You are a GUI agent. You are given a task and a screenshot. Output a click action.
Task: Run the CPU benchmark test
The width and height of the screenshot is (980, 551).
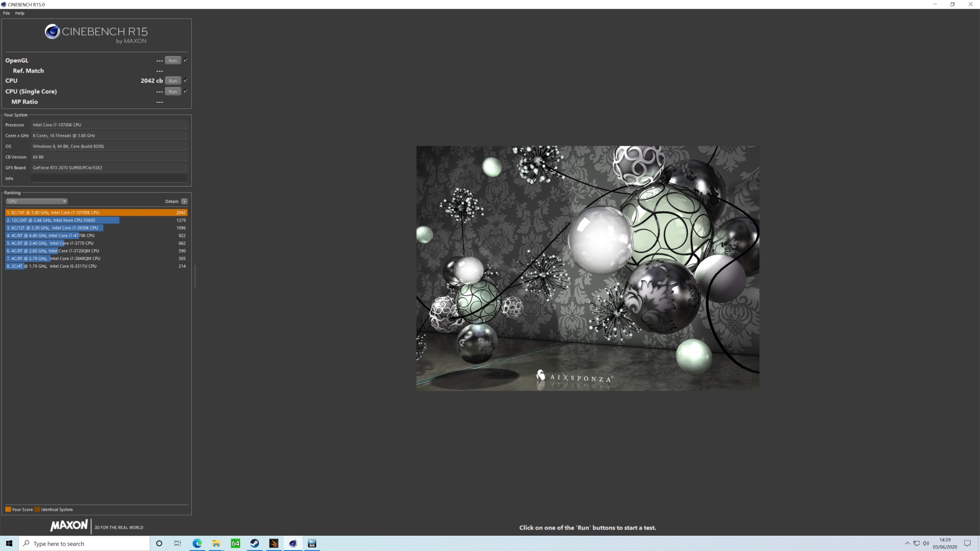click(x=173, y=81)
